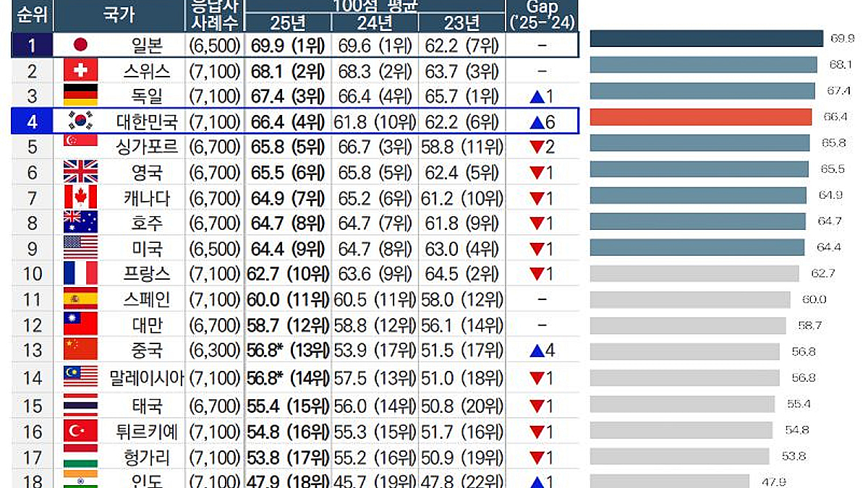Click the South Korea flag icon
Viewport: 868px width, 488px height.
pyautogui.click(x=80, y=121)
